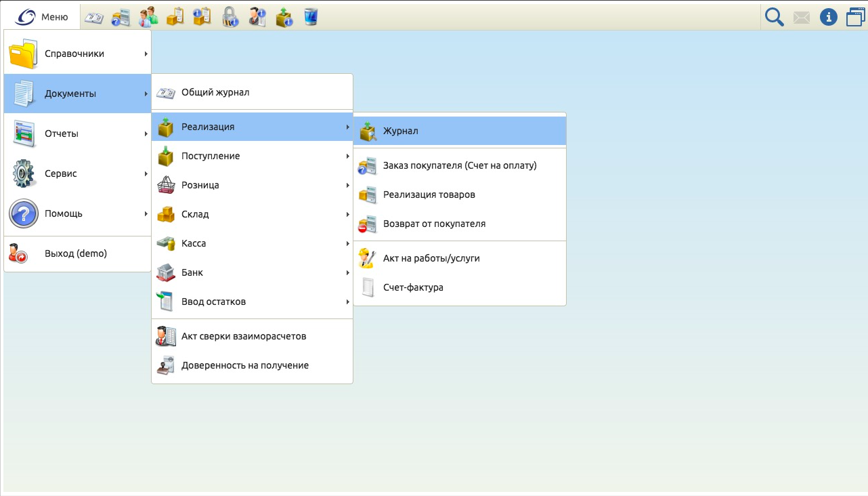The image size is (868, 496).
Task: Expand the Справочники submenu arrow
Action: pos(146,54)
